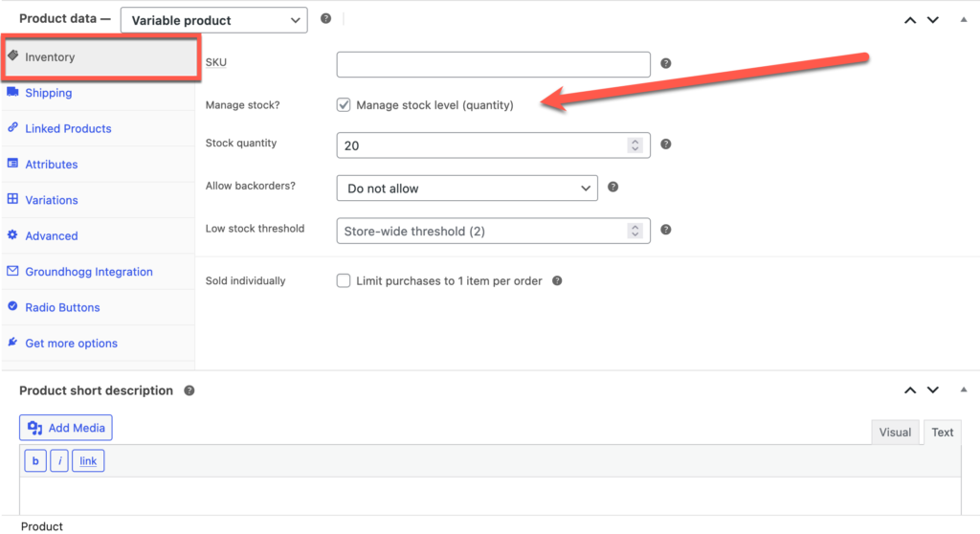Click the link quicktag button
Viewport: 980px width, 534px height.
coord(88,461)
